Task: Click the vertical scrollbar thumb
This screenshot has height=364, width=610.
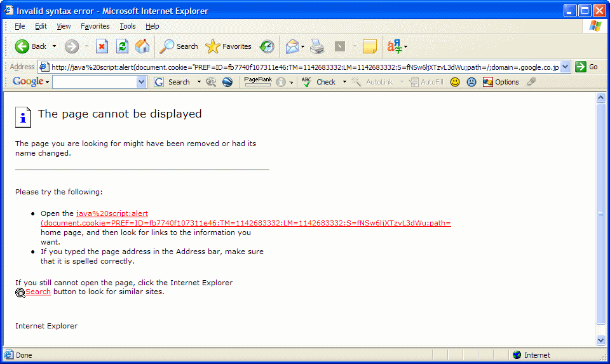Action: [600, 213]
